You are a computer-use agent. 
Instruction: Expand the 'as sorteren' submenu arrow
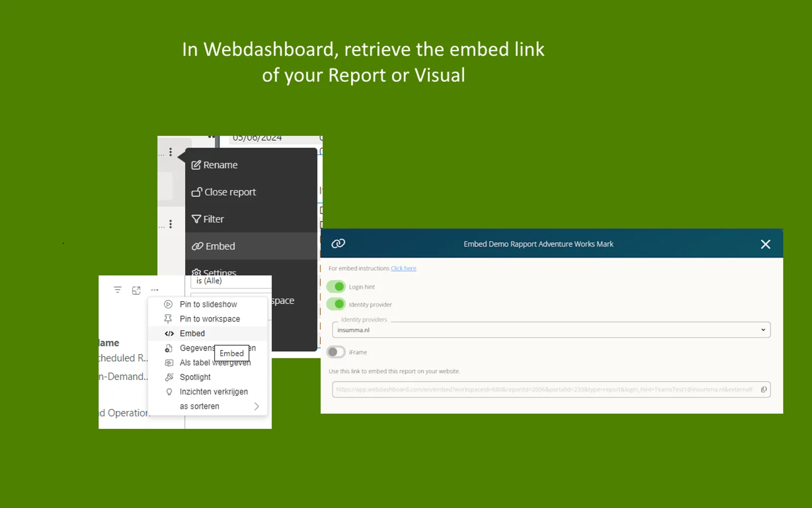(256, 406)
